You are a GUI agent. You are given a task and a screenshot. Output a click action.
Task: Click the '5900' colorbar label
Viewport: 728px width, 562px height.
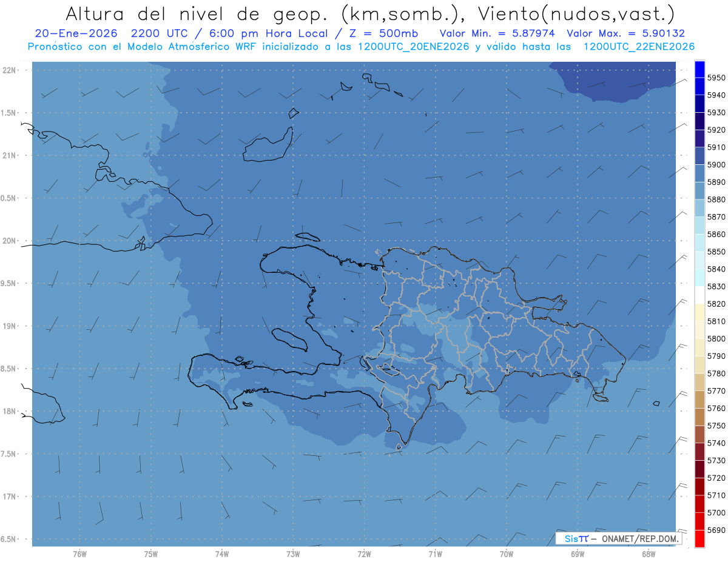(716, 164)
